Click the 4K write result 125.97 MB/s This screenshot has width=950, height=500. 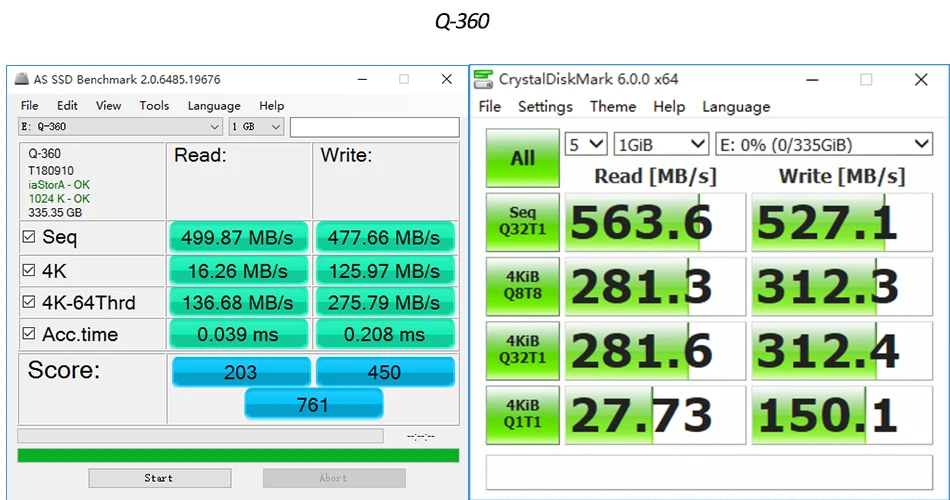pos(385,271)
